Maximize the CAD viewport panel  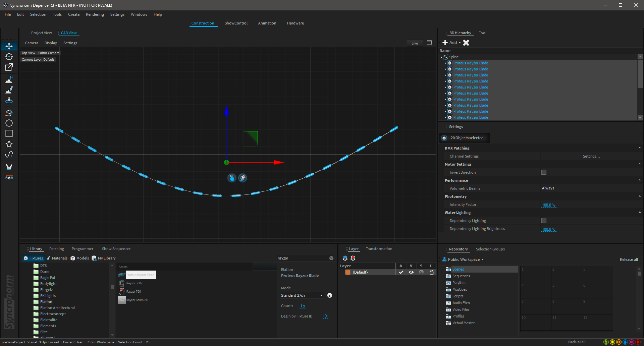(x=429, y=43)
